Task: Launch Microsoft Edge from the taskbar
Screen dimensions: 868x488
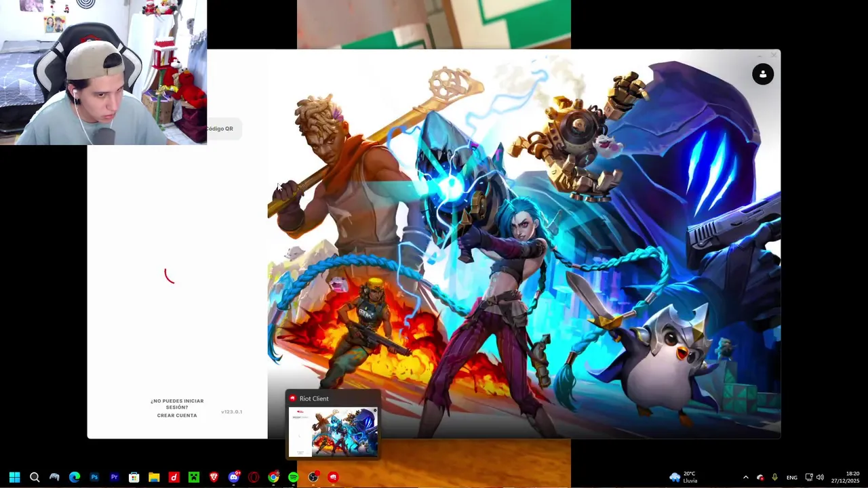Action: [75, 477]
